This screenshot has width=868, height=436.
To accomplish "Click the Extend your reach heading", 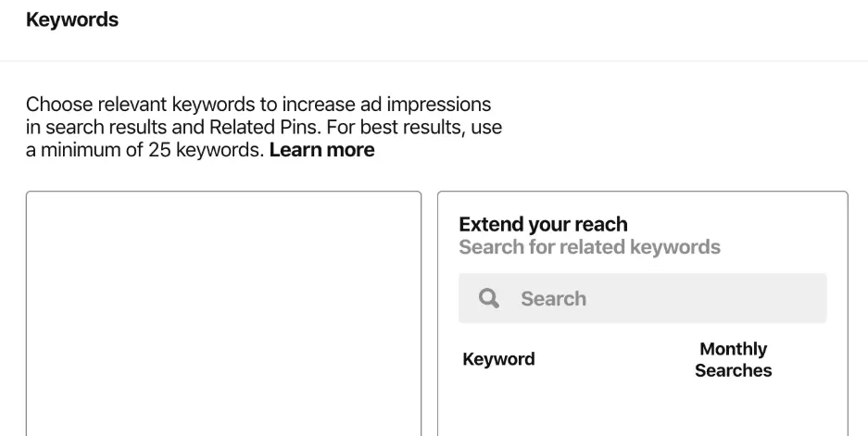I will [543, 224].
